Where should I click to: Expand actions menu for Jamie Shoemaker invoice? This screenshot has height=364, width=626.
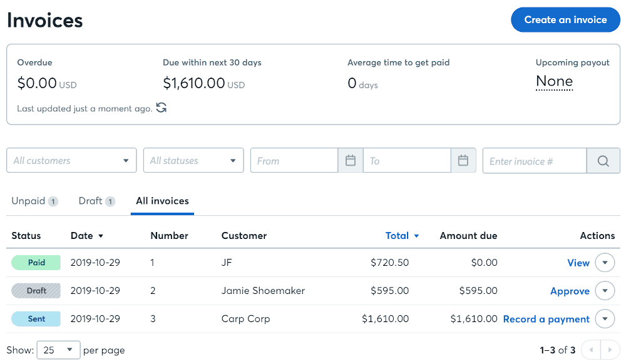pos(605,291)
